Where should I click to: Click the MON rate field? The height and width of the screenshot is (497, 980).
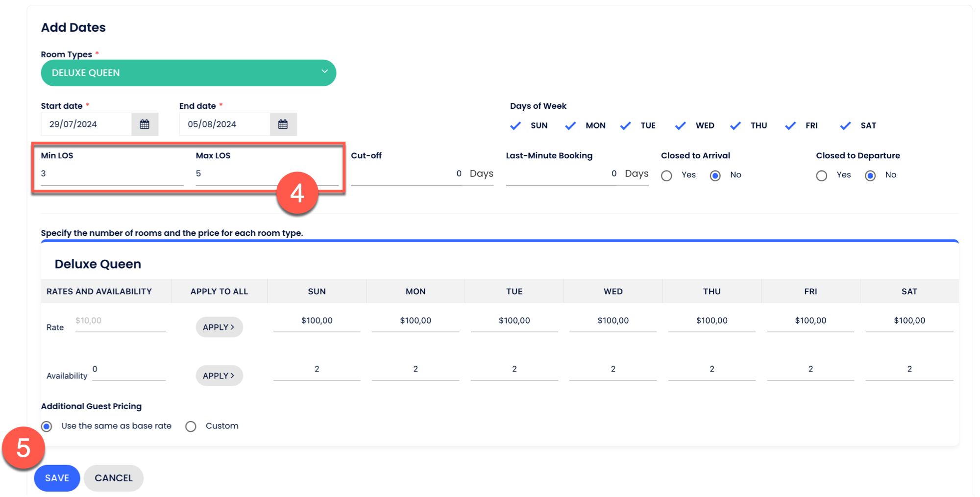coord(415,321)
